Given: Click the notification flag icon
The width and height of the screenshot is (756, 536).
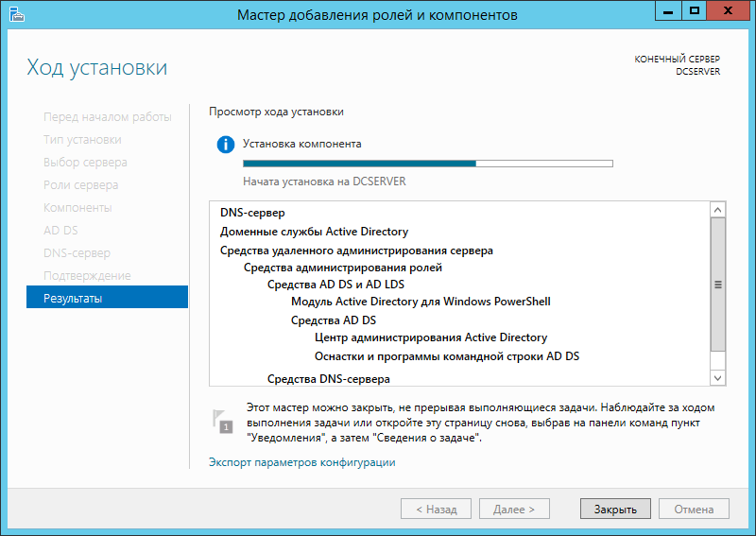Looking at the screenshot, I should [x=222, y=422].
